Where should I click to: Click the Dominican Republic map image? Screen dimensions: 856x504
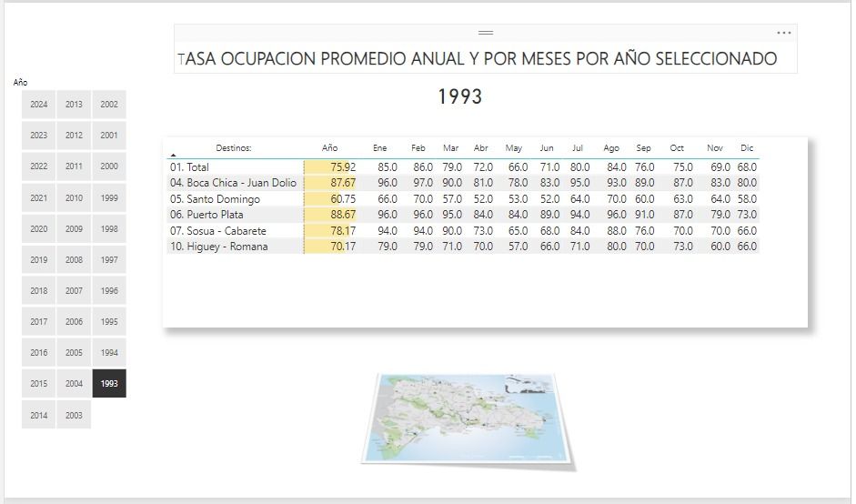pos(469,419)
